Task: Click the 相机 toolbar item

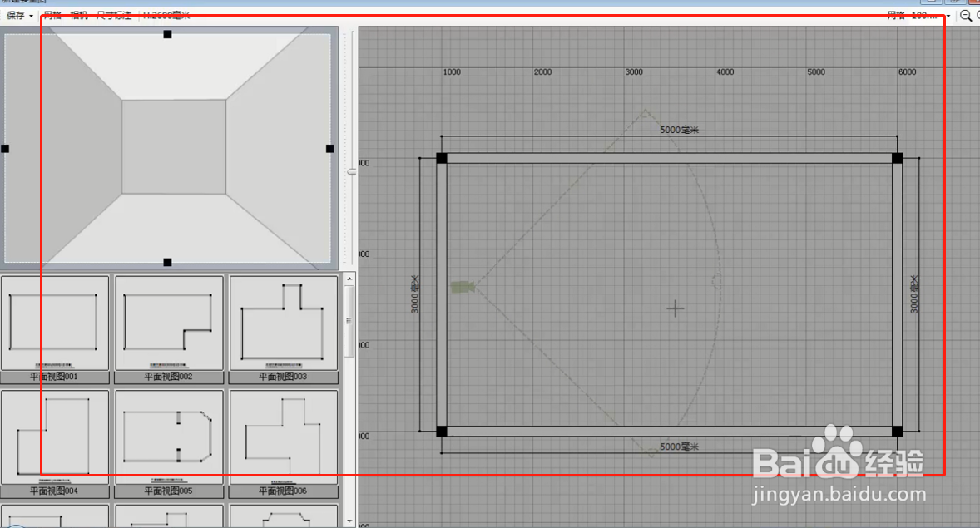Action: [79, 16]
